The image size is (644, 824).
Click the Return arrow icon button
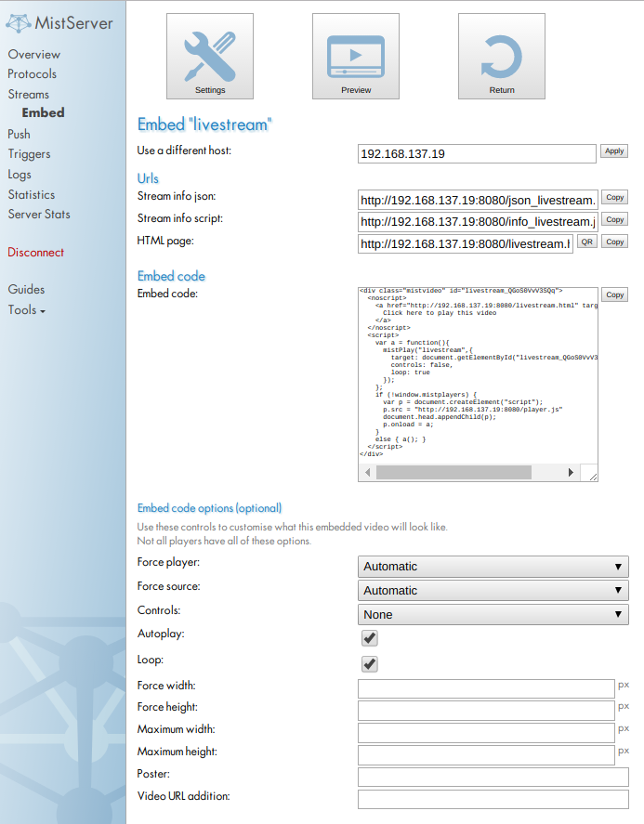(502, 57)
